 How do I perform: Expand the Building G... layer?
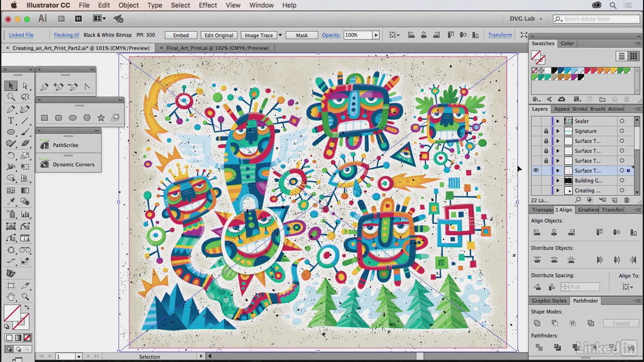point(557,180)
